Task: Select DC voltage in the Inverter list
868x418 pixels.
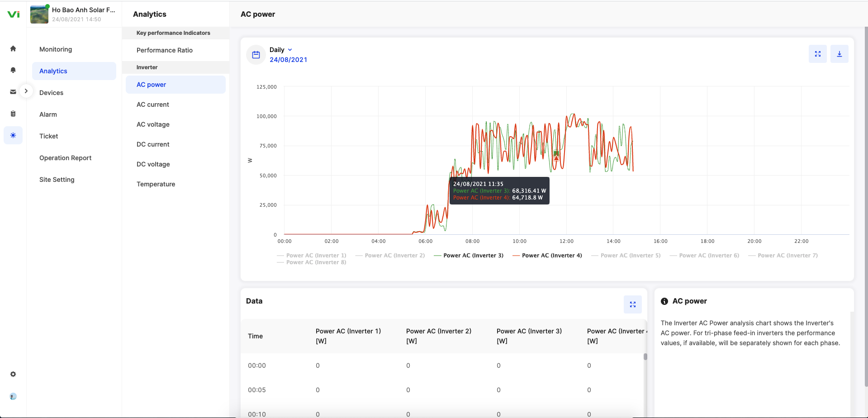Action: [x=153, y=164]
